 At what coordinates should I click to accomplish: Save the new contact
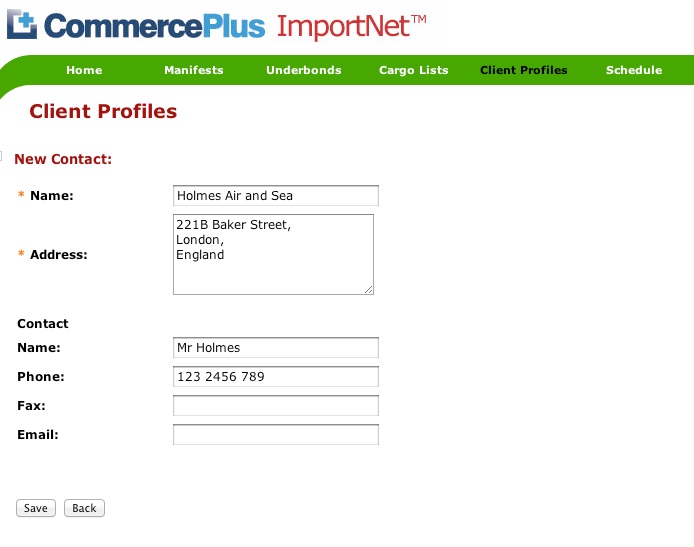click(36, 508)
